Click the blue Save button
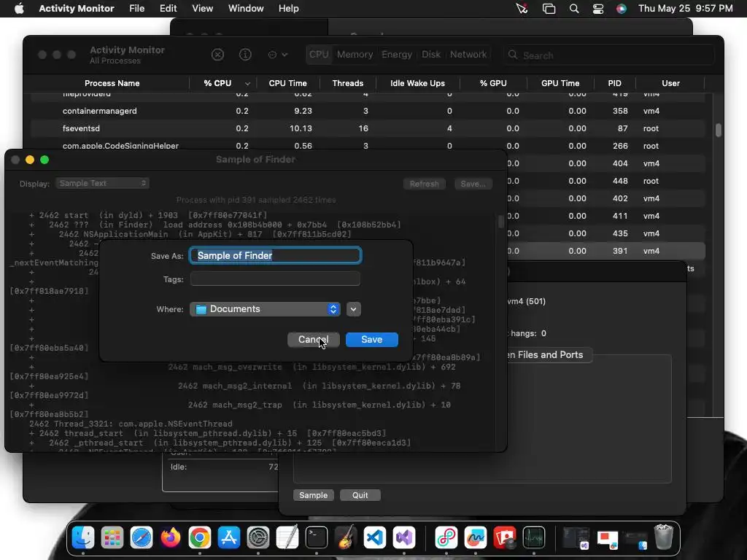 pos(371,340)
